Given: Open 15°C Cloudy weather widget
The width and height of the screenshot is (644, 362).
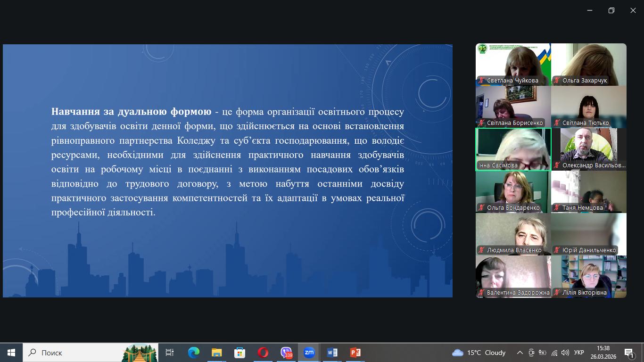Looking at the screenshot, I should tap(479, 353).
